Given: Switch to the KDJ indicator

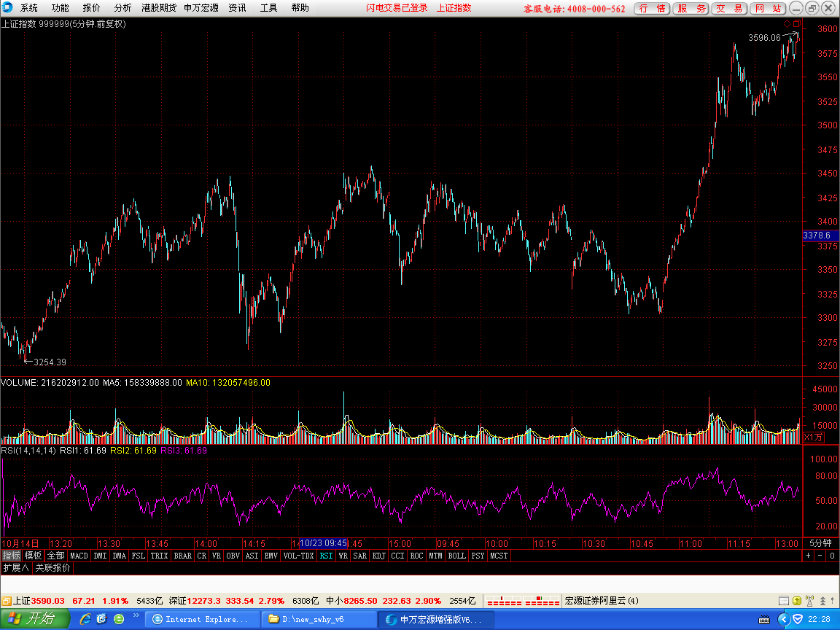Looking at the screenshot, I should pos(378,556).
